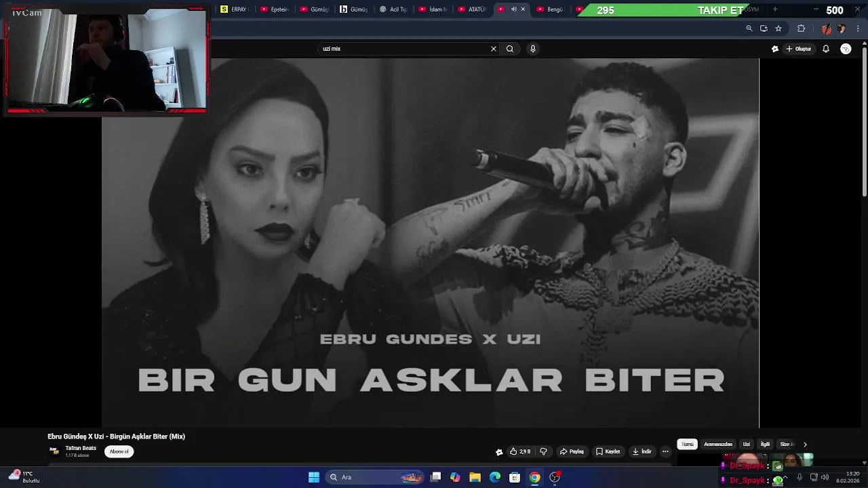Open the taskbar clock 13:20
The width and height of the screenshot is (868, 488).
tap(848, 477)
